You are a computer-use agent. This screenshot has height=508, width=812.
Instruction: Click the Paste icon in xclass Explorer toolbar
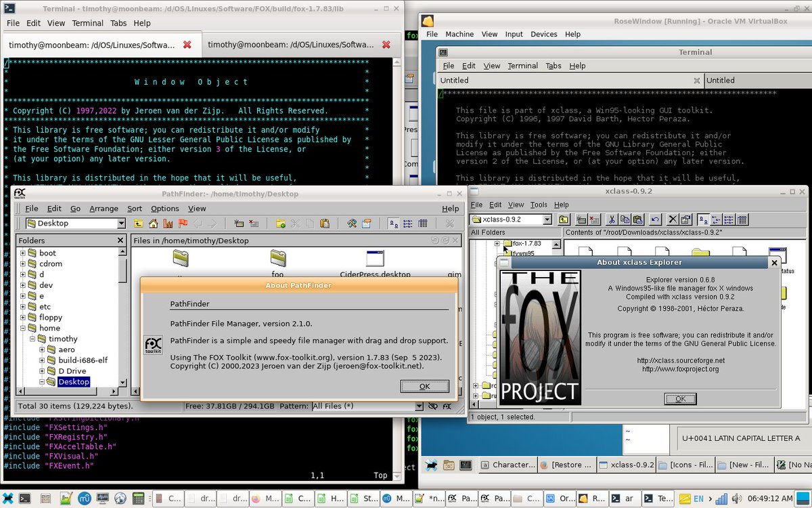point(637,219)
